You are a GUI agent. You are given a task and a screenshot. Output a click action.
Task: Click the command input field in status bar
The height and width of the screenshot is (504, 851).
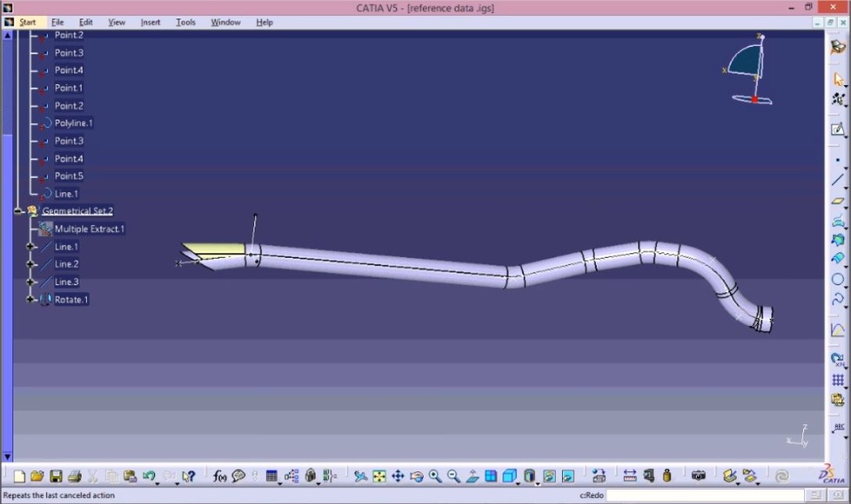tap(705, 495)
